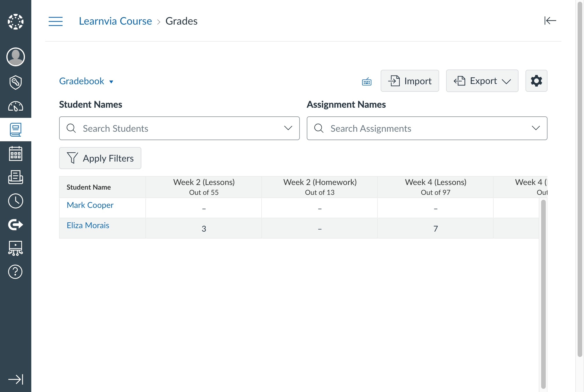Open the Canvas dashboard logo
584x392 pixels.
16,22
